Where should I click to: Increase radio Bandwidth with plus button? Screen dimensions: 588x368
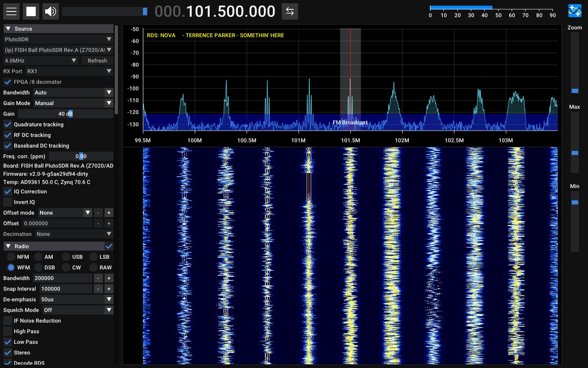point(109,278)
